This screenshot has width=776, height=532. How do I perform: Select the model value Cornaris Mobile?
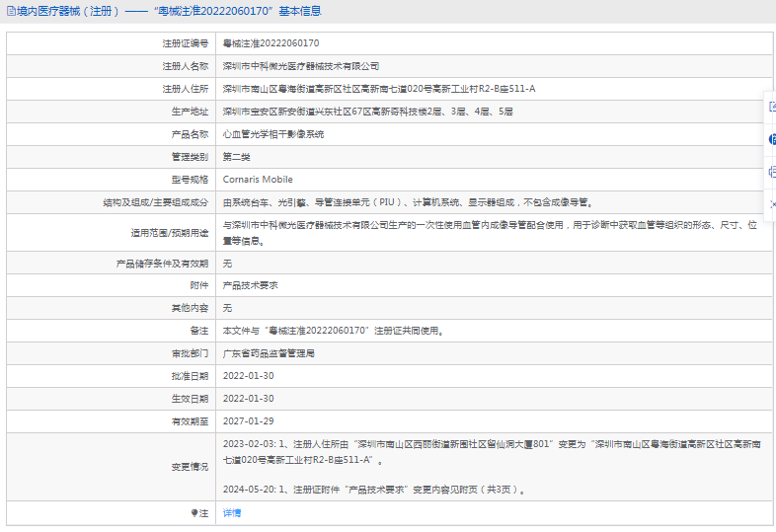(258, 180)
